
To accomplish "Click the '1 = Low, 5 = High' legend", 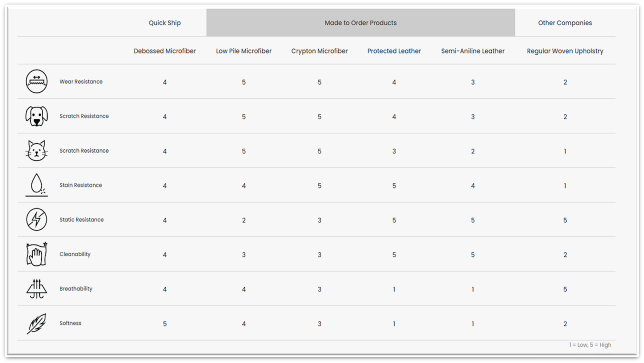I will (x=590, y=345).
